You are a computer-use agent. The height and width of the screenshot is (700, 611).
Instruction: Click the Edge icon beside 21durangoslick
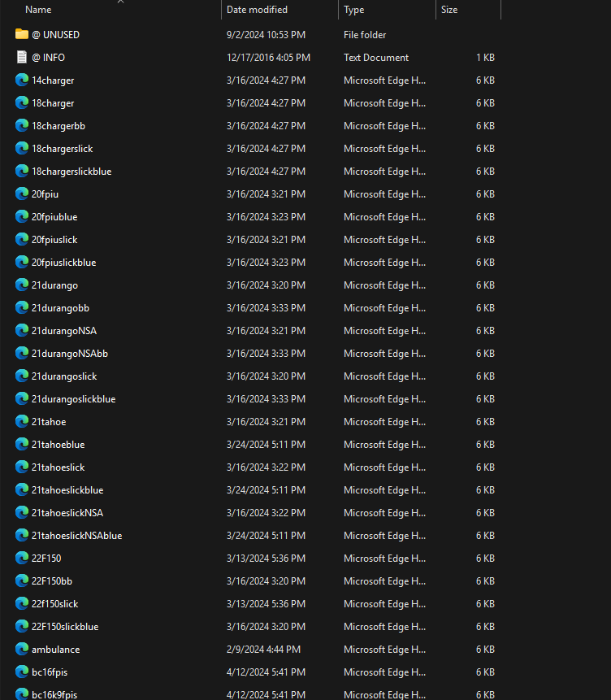(x=21, y=376)
